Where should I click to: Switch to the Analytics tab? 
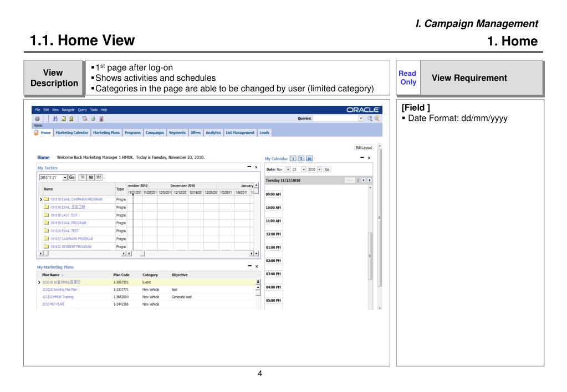pyautogui.click(x=213, y=132)
